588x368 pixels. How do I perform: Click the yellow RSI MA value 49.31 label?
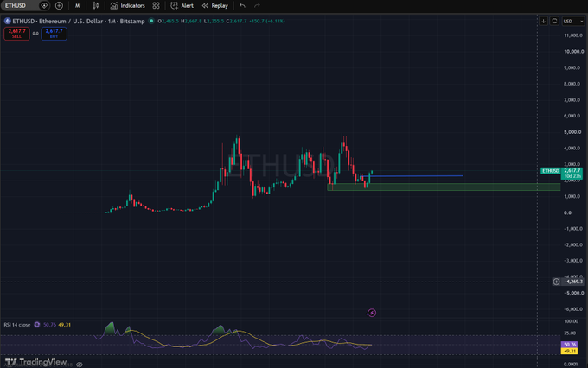pyautogui.click(x=65, y=325)
